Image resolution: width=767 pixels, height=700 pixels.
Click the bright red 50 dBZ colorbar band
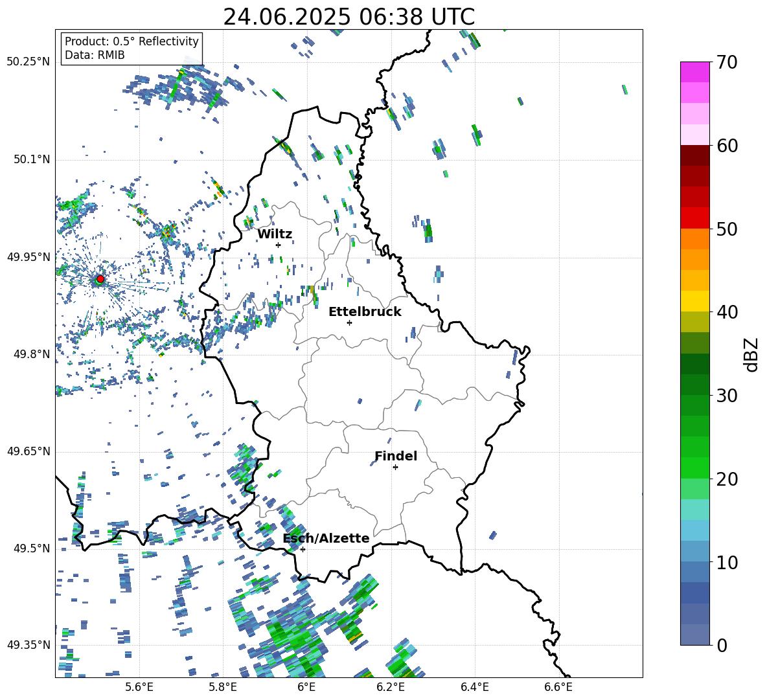tap(694, 218)
